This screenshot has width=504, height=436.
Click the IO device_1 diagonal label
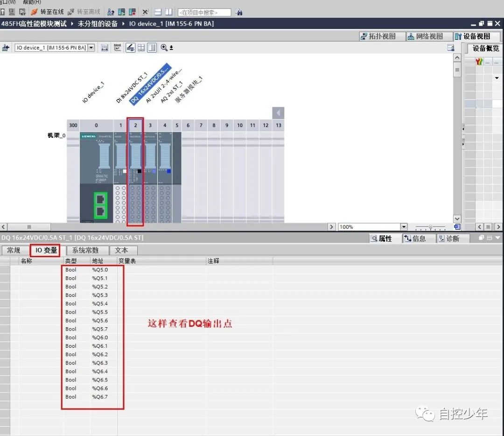coord(93,92)
